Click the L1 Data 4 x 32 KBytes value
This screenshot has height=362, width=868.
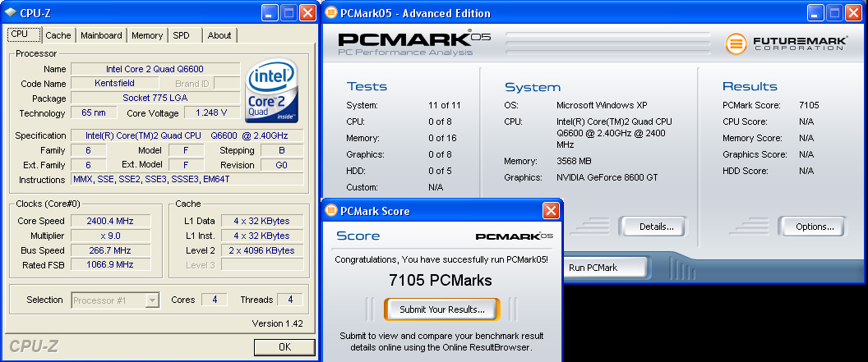click(262, 221)
